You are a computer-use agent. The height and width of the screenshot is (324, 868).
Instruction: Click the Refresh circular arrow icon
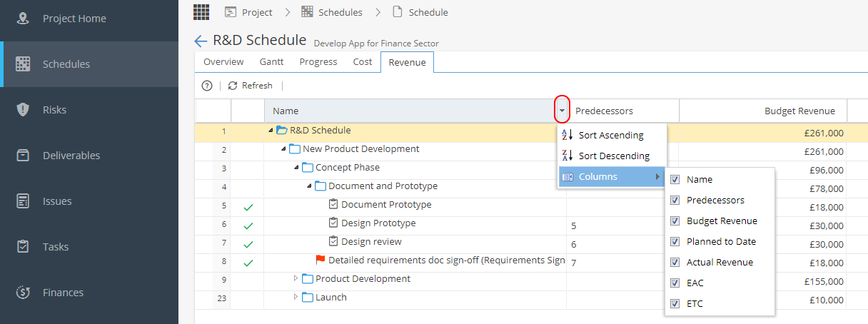[x=233, y=86]
